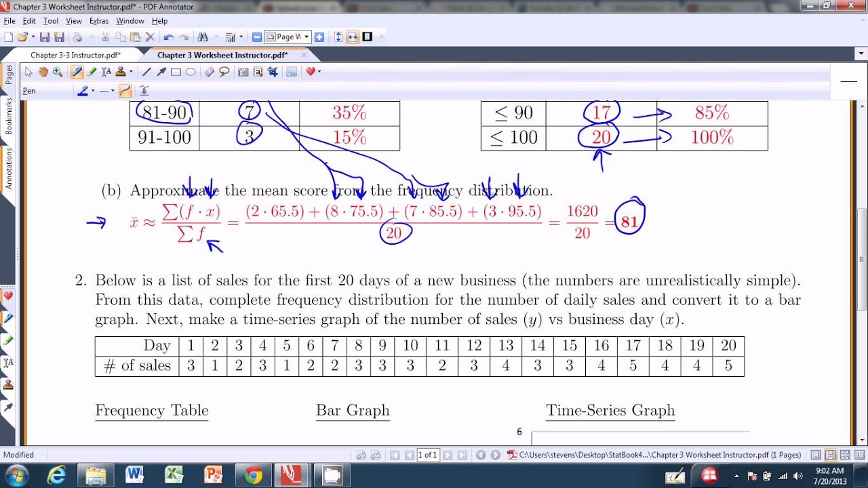The image size is (868, 488).
Task: Open the Window menu
Action: click(130, 21)
